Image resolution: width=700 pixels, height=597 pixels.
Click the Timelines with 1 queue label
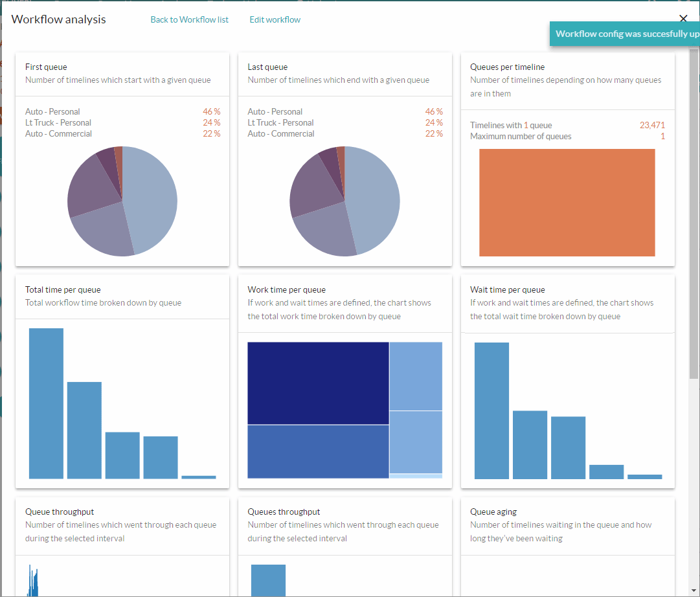point(511,126)
